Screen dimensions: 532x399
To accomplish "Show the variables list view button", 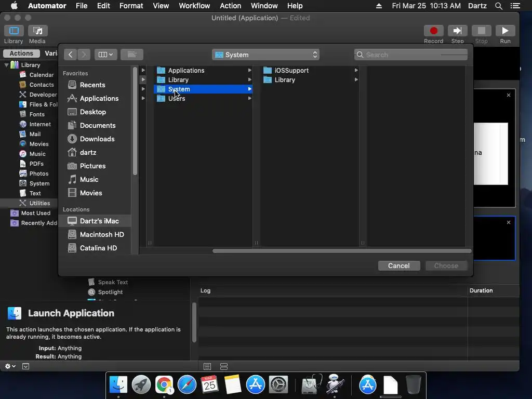I will coord(224,366).
